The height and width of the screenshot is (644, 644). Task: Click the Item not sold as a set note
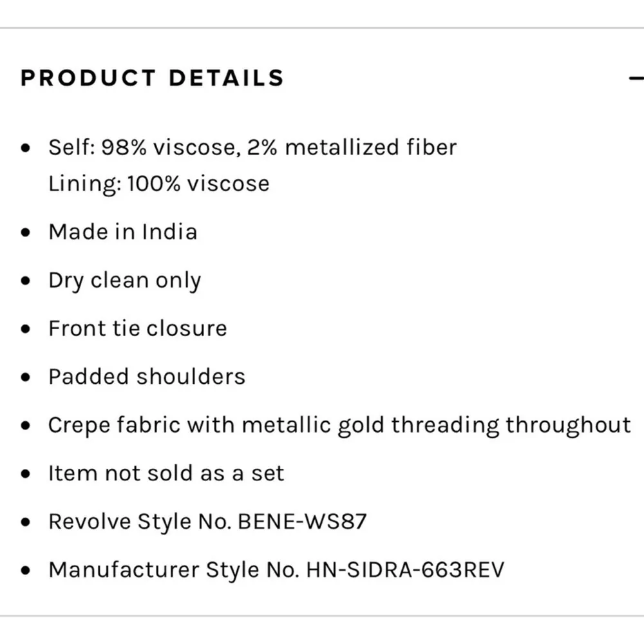coord(166,473)
